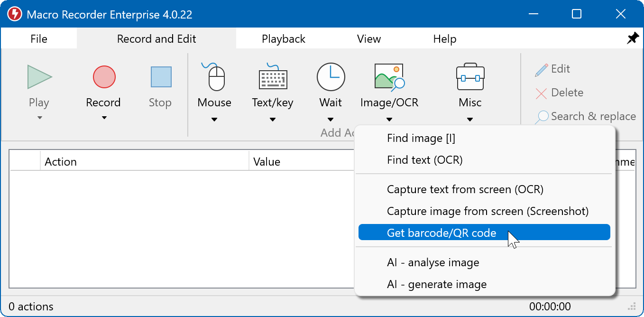Image resolution: width=644 pixels, height=317 pixels.
Task: Click the Action column header
Action: [x=61, y=162]
